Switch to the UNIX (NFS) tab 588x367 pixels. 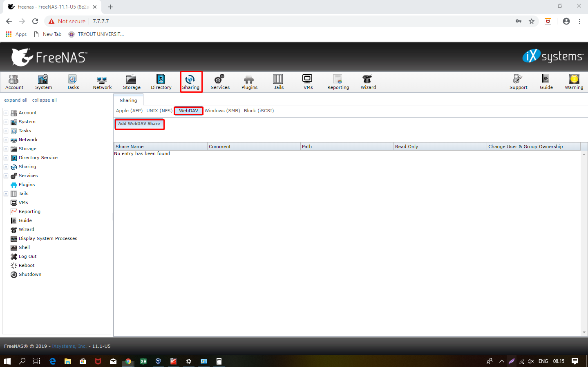[x=159, y=111]
